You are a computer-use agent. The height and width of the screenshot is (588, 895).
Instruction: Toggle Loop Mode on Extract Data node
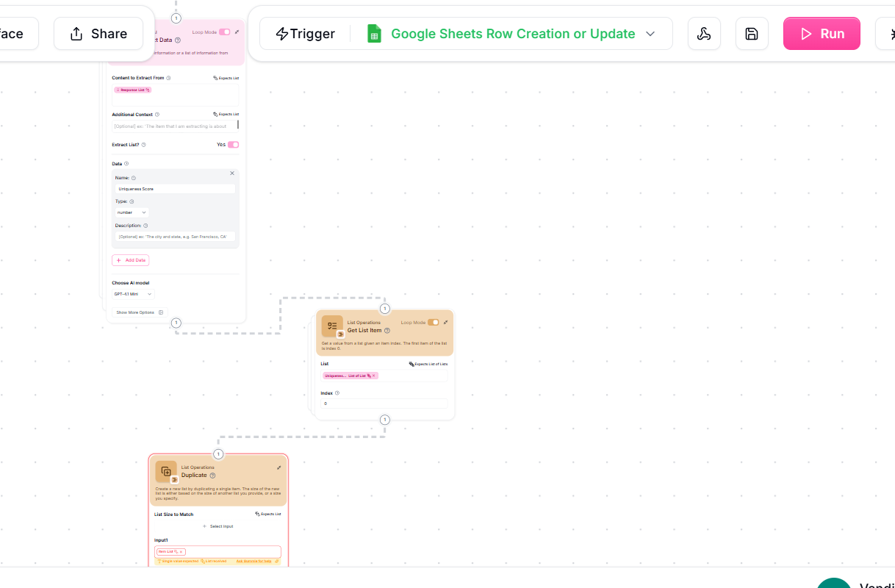click(x=224, y=32)
